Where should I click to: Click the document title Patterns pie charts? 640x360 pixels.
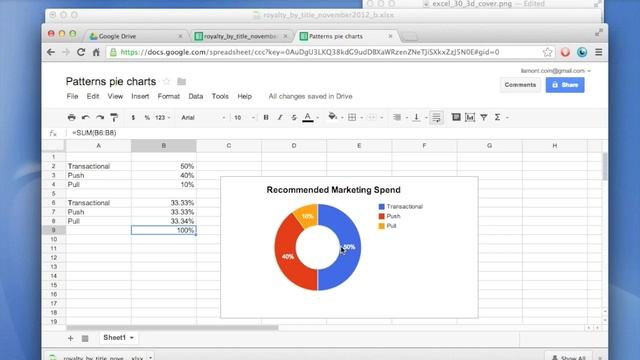point(111,81)
